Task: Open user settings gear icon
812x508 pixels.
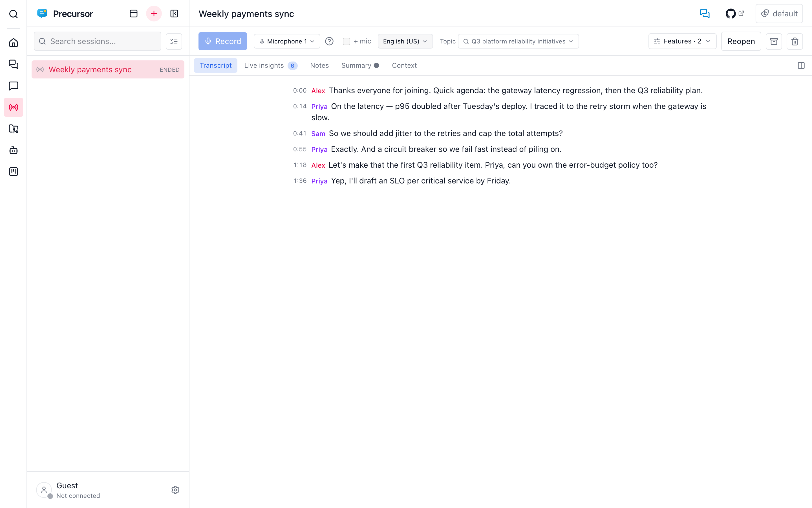Action: 175,490
